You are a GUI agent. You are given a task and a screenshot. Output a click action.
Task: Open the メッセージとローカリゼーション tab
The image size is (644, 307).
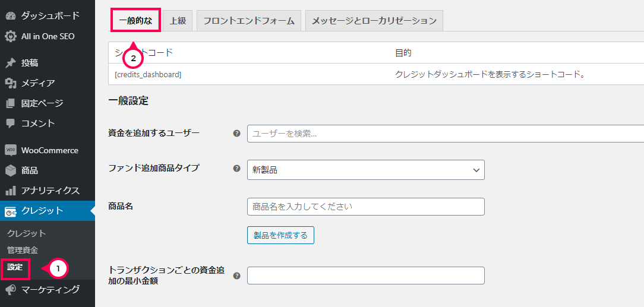(x=374, y=21)
